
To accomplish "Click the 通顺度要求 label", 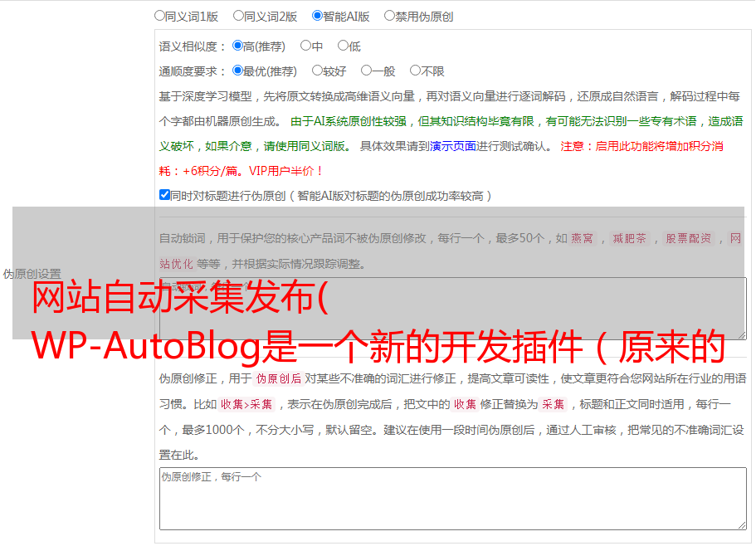I will pos(188,71).
